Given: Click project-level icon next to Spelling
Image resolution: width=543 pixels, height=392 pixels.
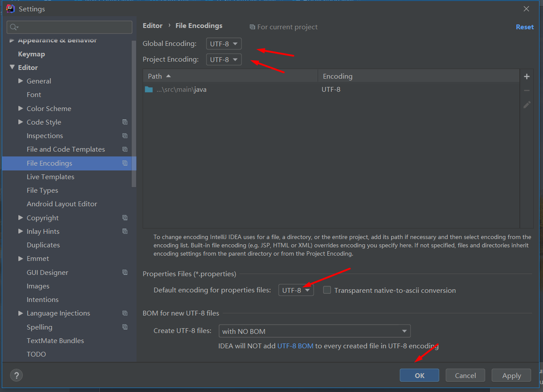Looking at the screenshot, I should (x=125, y=327).
